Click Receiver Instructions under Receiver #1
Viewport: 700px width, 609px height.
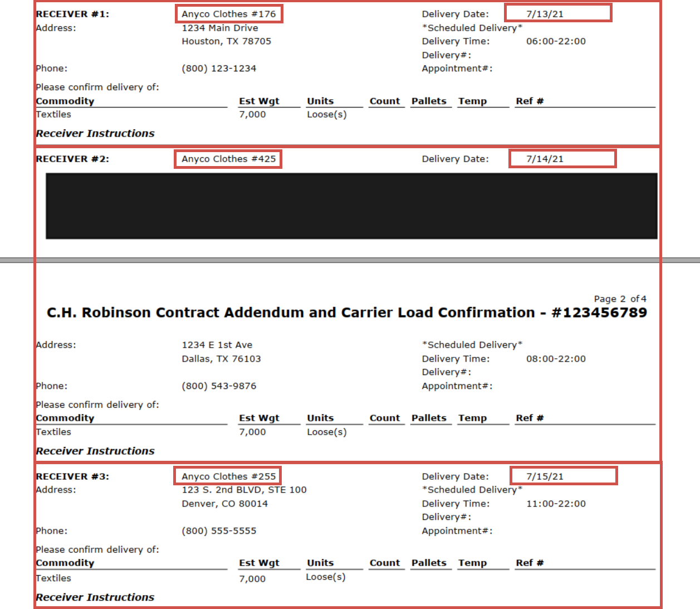[95, 133]
